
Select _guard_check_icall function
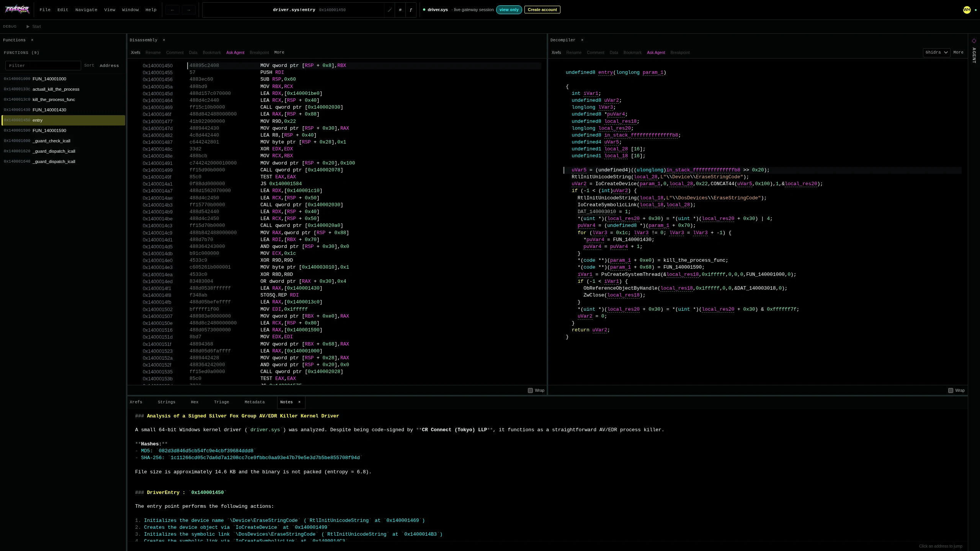tap(63, 141)
